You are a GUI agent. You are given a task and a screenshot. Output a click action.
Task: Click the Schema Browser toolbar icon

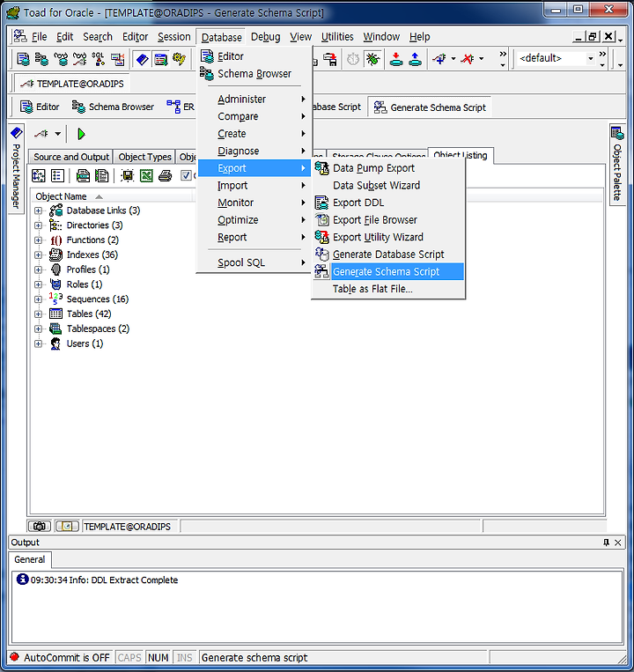[x=42, y=59]
